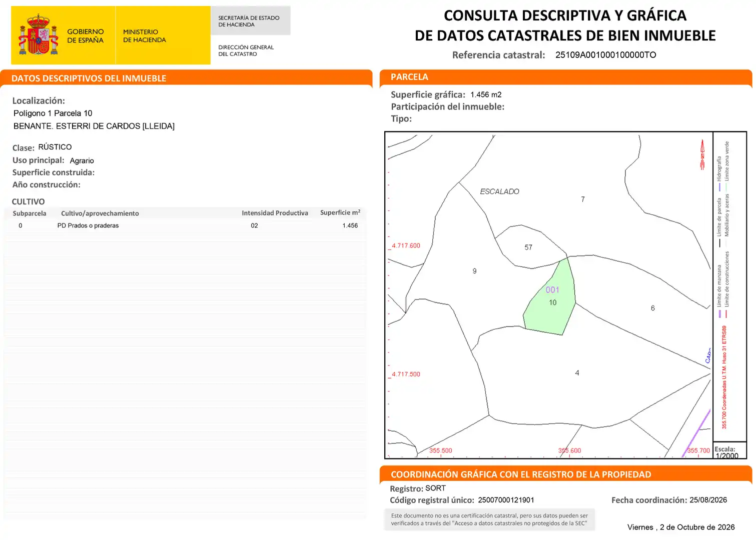Select 'Polígono 1 Parcela 10' text
This screenshot has height=540, width=756.
click(53, 113)
